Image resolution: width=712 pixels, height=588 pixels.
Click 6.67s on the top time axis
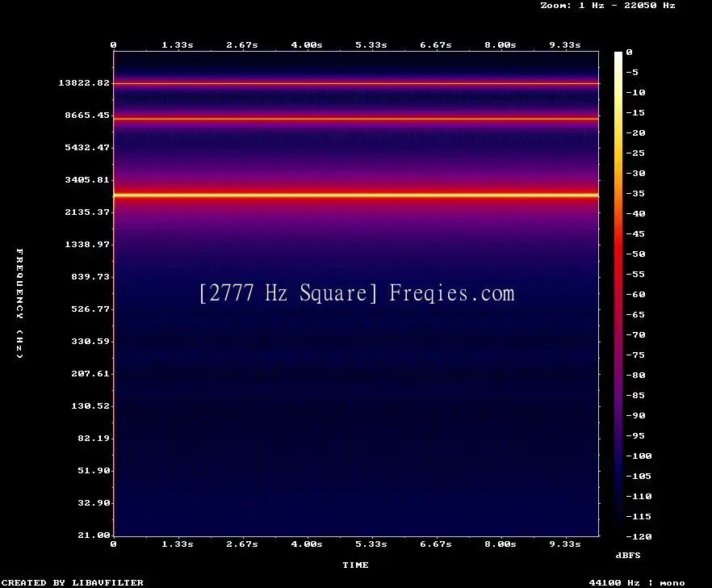point(435,45)
